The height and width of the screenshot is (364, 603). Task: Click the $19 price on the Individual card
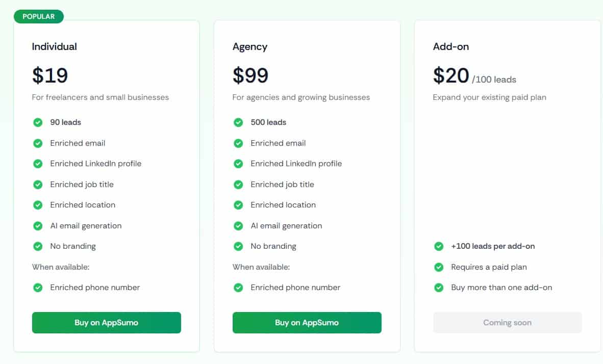pyautogui.click(x=51, y=75)
